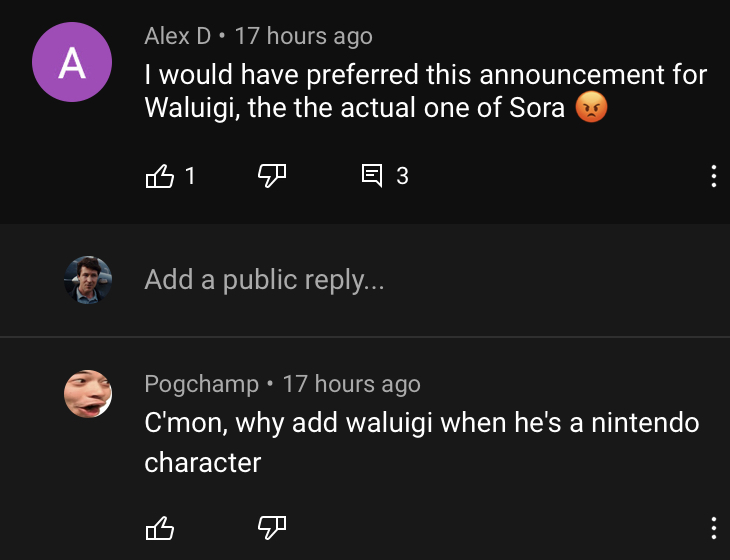Click the purple 'A' avatar of Alex D
The height and width of the screenshot is (560, 730).
(72, 62)
